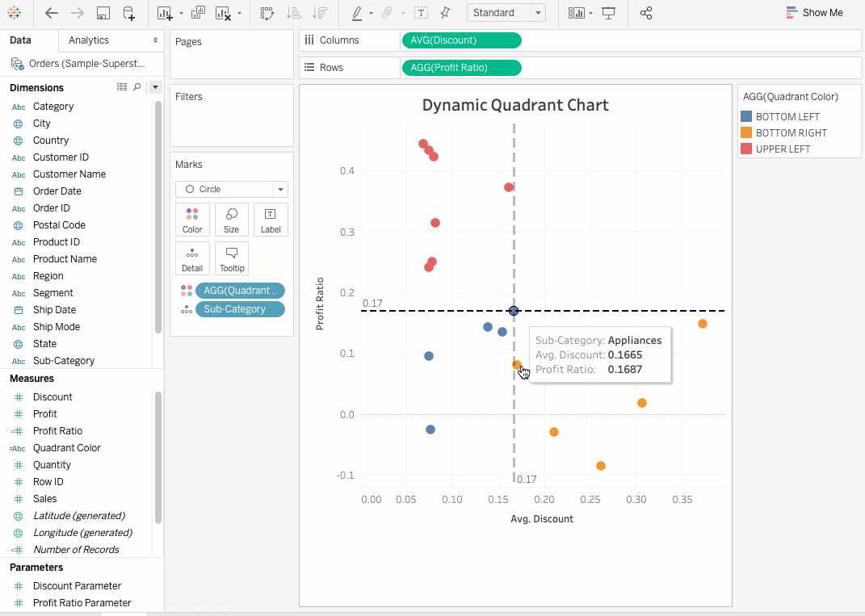Click the Save icon in toolbar

coord(103,13)
